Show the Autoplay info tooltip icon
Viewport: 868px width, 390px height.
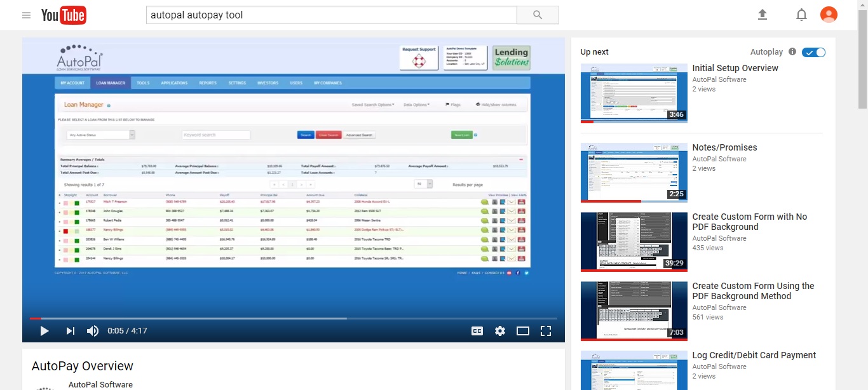point(792,52)
